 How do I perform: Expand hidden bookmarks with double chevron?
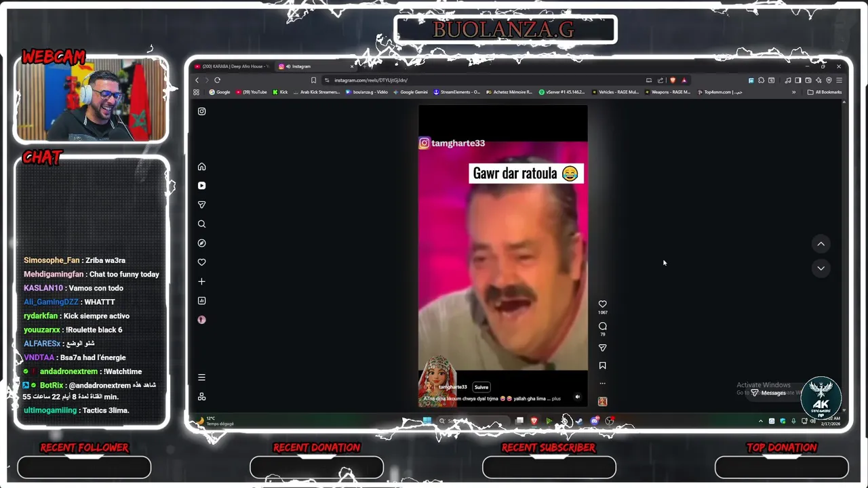coord(793,92)
